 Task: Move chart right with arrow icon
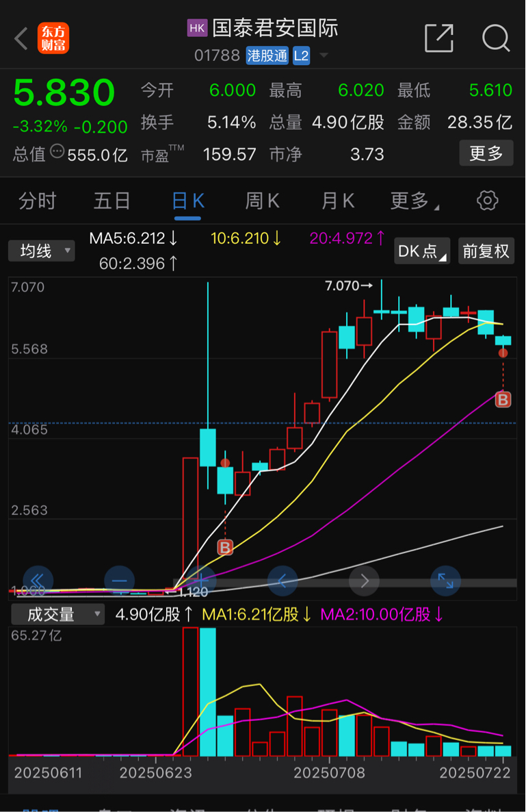[364, 581]
